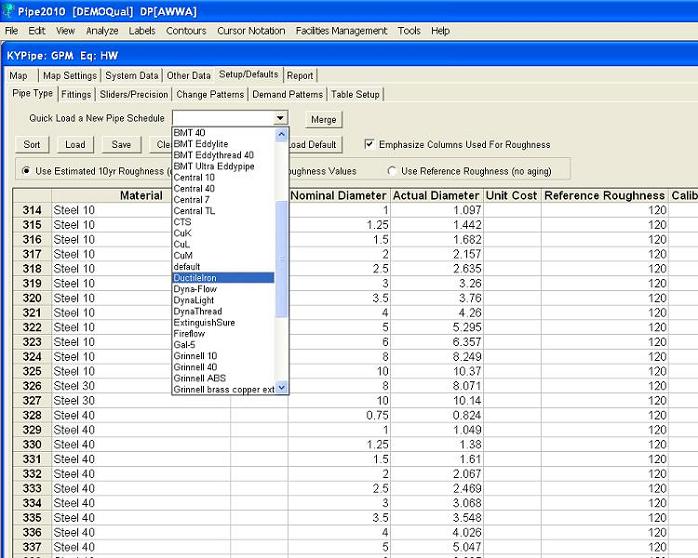This screenshot has width=698, height=558.
Task: Open the Analyze menu
Action: [102, 31]
